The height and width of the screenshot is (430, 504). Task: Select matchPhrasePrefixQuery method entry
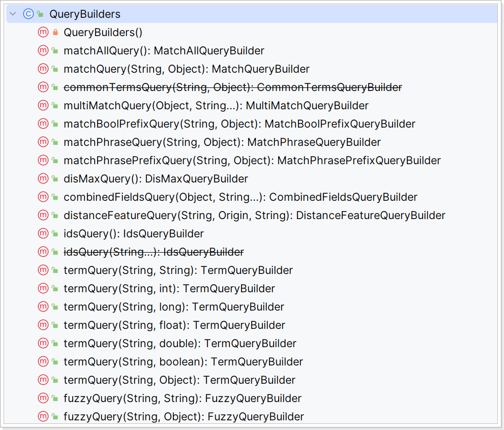[252, 161]
